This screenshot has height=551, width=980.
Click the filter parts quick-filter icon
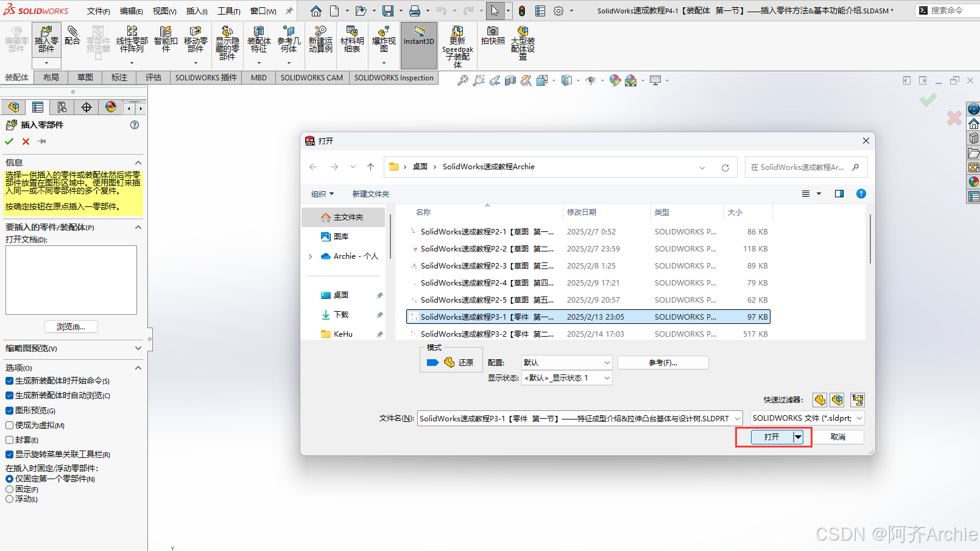point(820,400)
